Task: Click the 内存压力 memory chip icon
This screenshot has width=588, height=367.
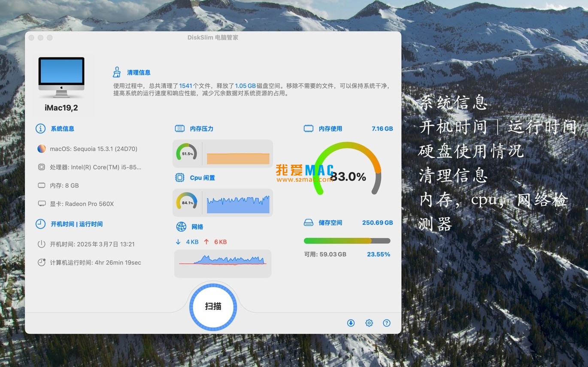Action: coord(180,129)
